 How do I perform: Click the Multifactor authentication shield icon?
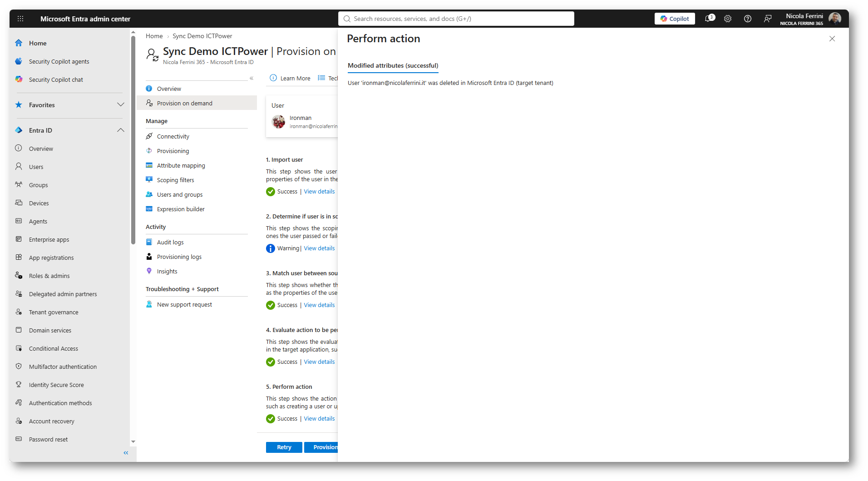(19, 367)
